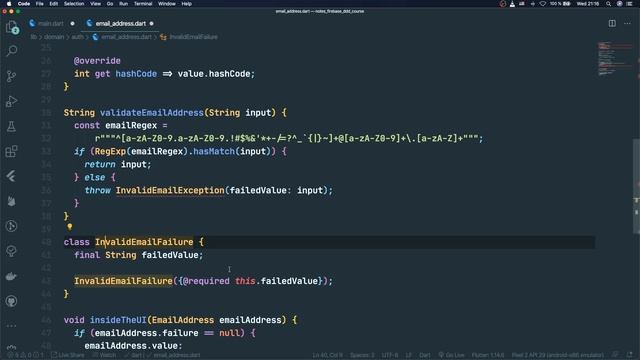Open the chat bubble icon under Git graph

pos(12,251)
